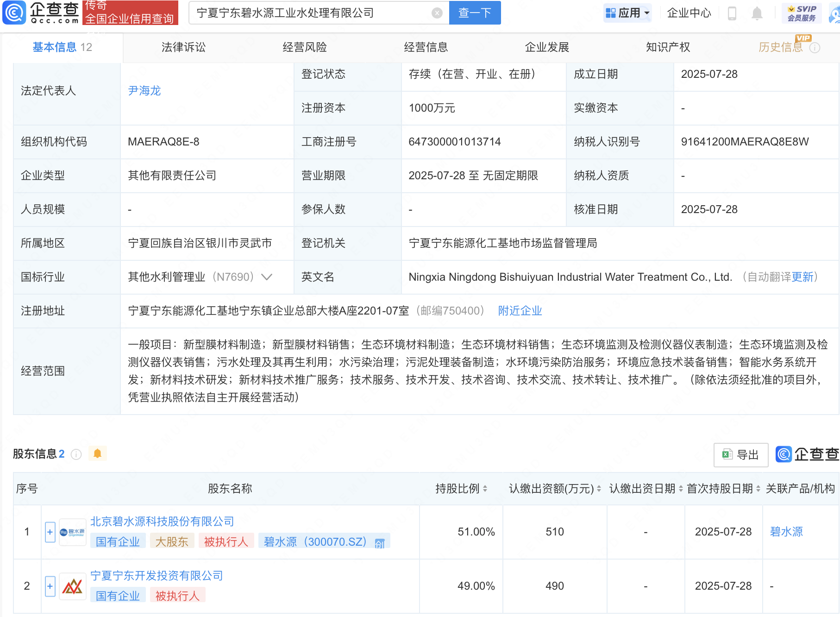
Task: Expand the 宁夏宁东开发投资 shareholder row plus button
Action: tap(50, 586)
